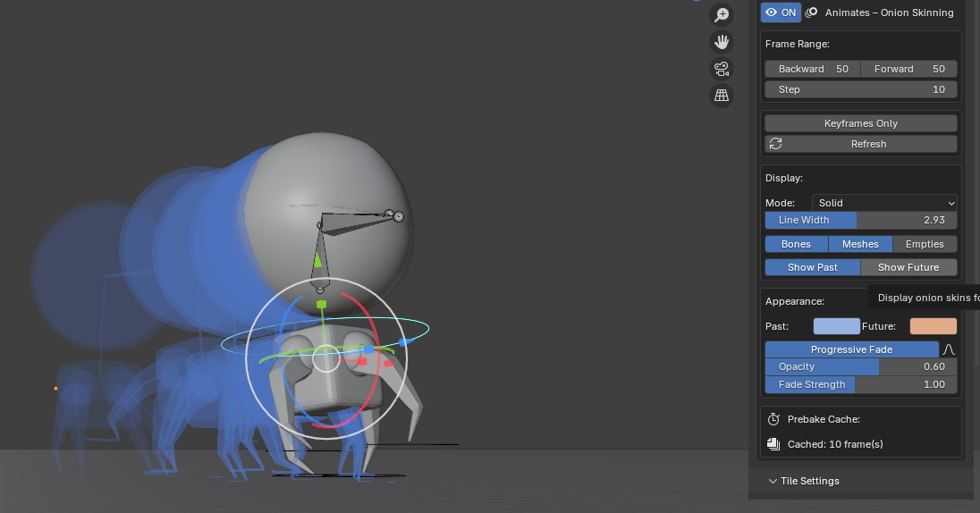Click the fade falloff curve icon

click(950, 349)
